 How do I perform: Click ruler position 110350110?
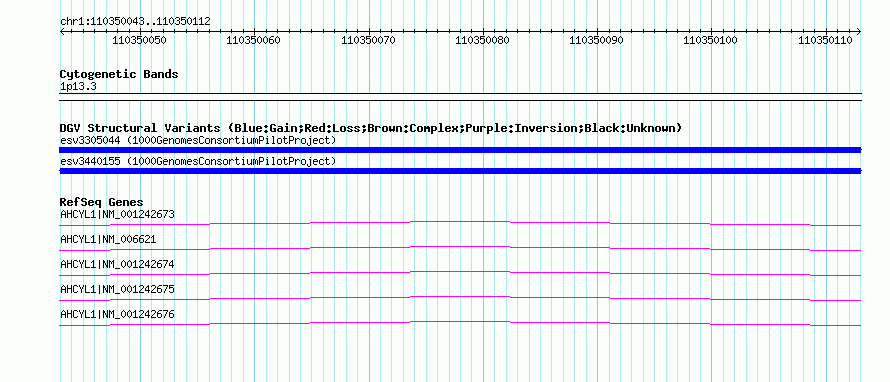coord(825,40)
